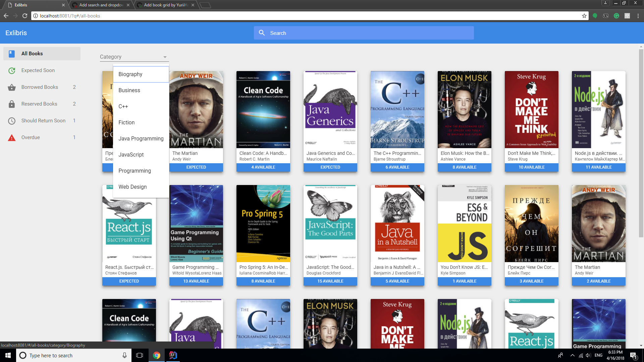Pick JavaScript category option
644x362 pixels.
coord(141,155)
